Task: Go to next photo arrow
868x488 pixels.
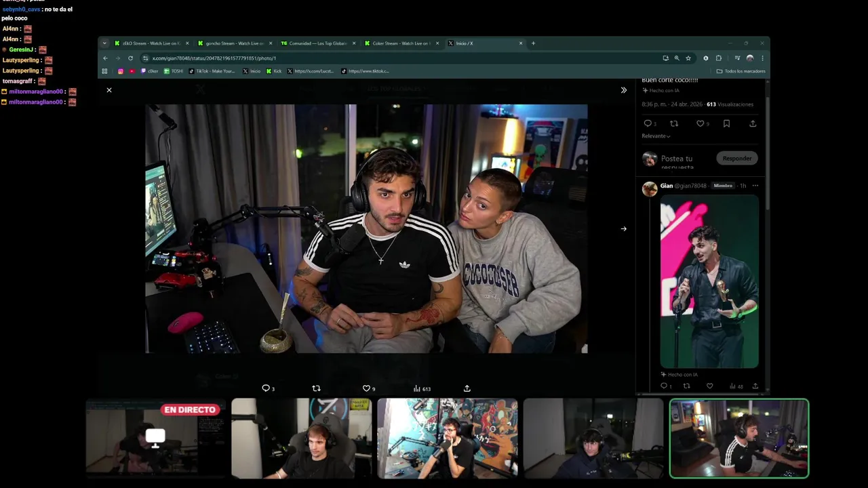Action: (x=624, y=228)
